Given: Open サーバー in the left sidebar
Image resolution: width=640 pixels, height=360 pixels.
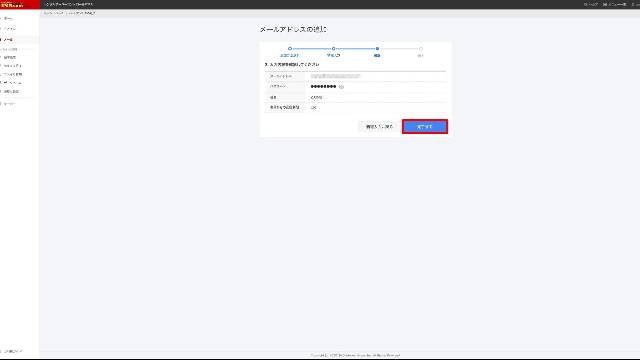Looking at the screenshot, I should tap(9, 104).
